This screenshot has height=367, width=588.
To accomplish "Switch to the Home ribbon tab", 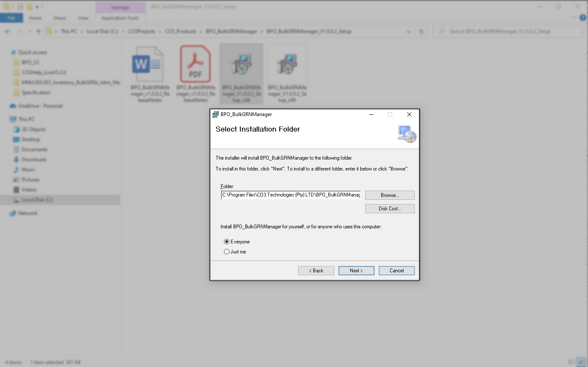I will pos(35,18).
